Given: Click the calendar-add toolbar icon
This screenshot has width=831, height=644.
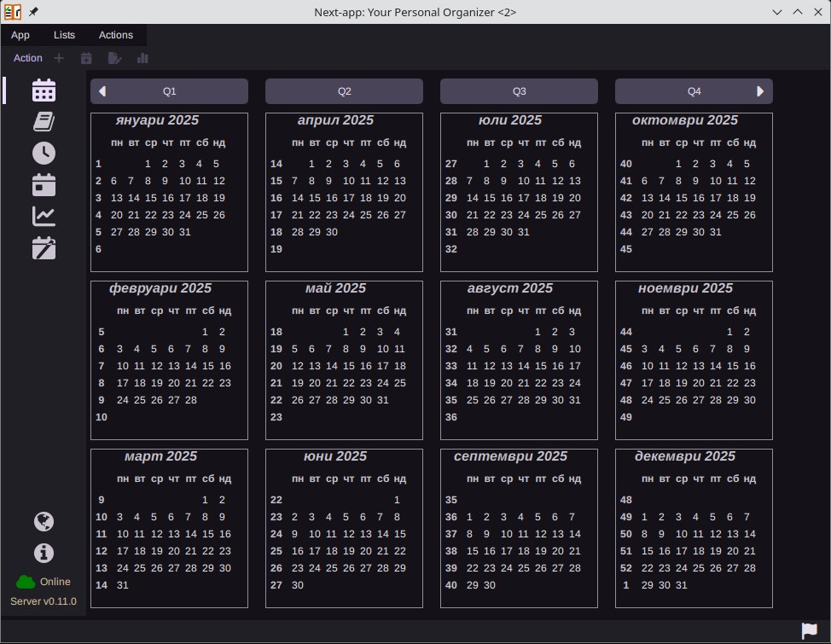Looking at the screenshot, I should (x=86, y=57).
